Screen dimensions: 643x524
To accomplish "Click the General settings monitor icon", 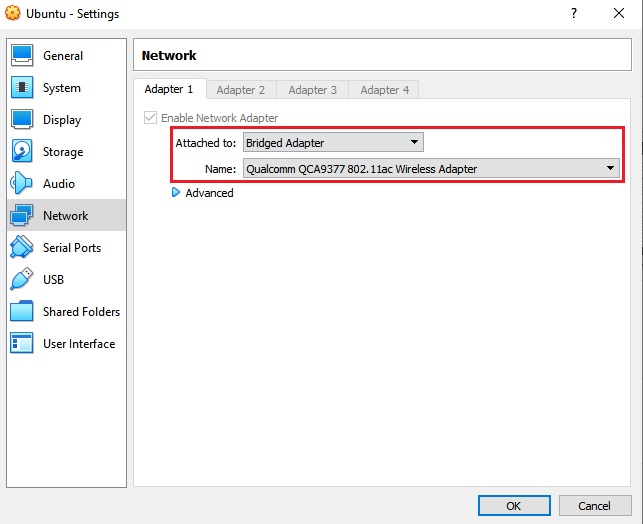I will pos(22,56).
